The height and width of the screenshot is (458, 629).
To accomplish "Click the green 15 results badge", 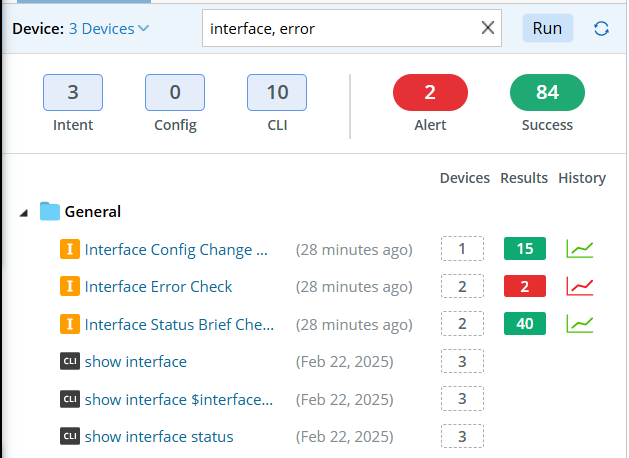I will pyautogui.click(x=525, y=249).
